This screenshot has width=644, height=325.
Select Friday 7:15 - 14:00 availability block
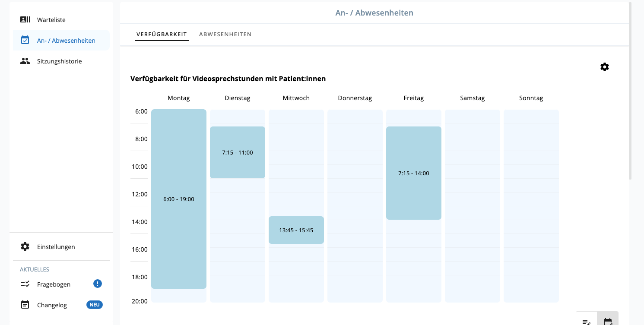coord(414,173)
